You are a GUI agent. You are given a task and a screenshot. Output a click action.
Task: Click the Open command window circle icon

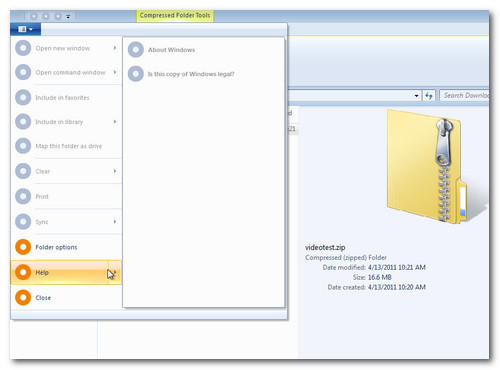[x=23, y=72]
